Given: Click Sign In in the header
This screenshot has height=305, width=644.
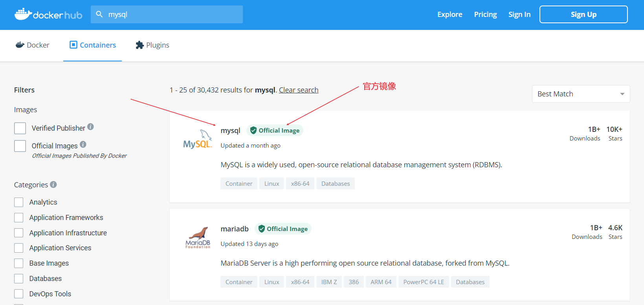Looking at the screenshot, I should click(519, 15).
